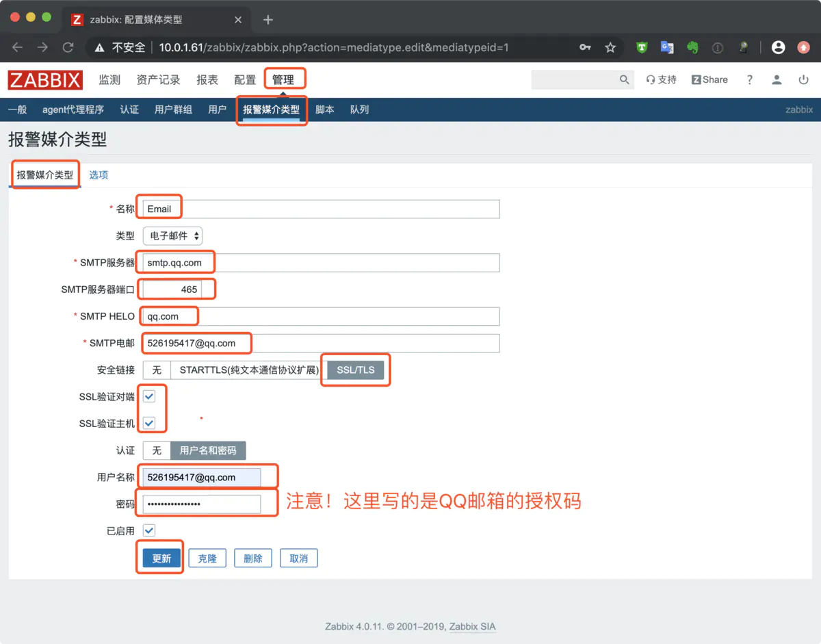Switch to the 选项 tab
The height and width of the screenshot is (644, 821).
[99, 175]
